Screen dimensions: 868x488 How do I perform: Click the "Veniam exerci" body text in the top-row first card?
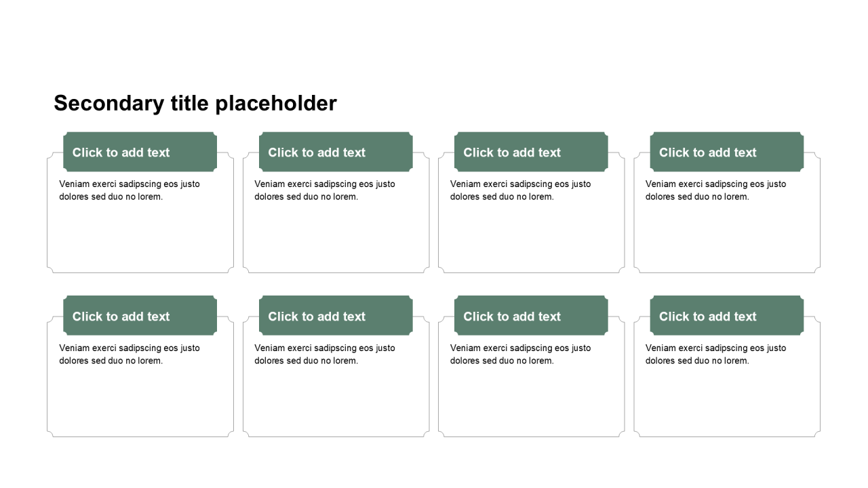[x=130, y=190]
